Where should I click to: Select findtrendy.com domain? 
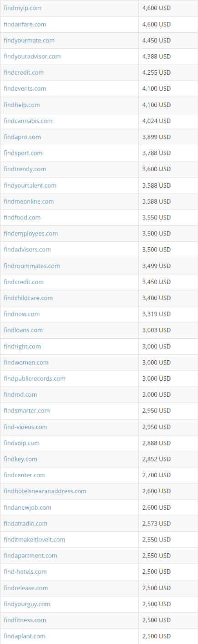coord(25,169)
